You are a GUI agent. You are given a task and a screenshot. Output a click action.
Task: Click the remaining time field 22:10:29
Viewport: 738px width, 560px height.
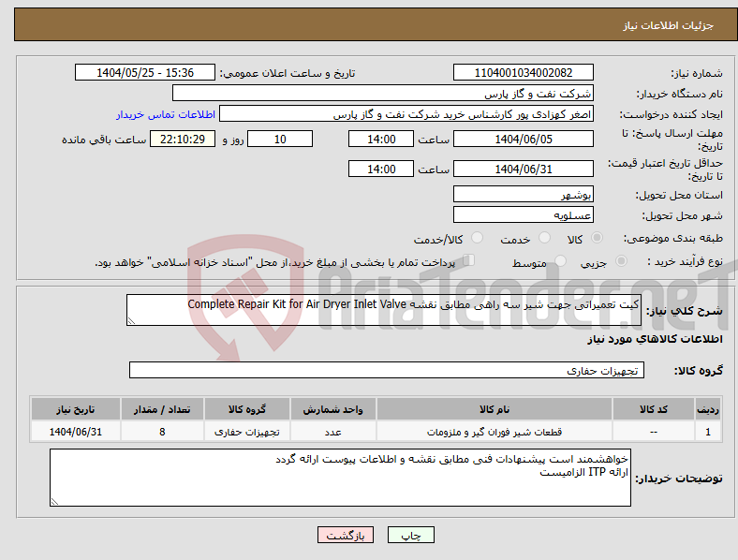pos(183,139)
